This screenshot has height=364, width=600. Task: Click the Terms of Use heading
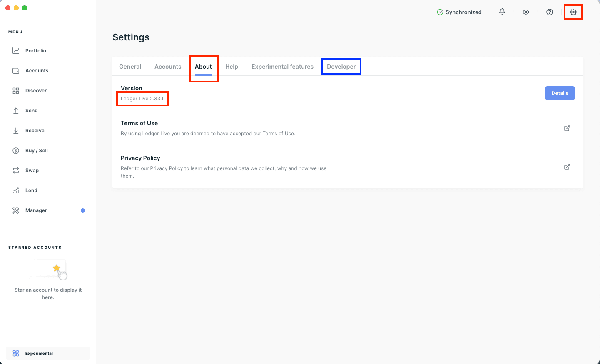(x=139, y=123)
